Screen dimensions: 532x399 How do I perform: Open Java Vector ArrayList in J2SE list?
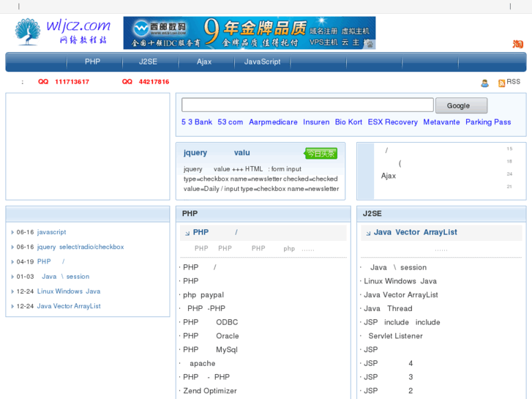[x=401, y=295]
